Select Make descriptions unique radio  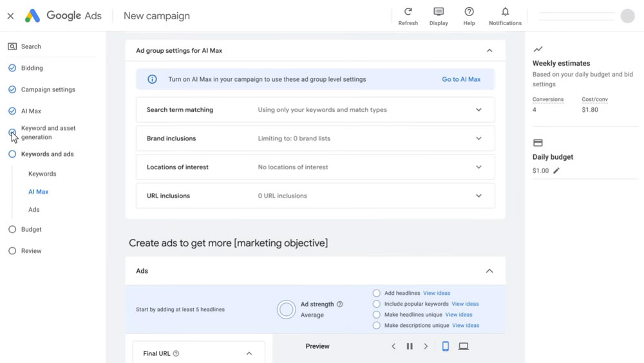click(x=376, y=325)
